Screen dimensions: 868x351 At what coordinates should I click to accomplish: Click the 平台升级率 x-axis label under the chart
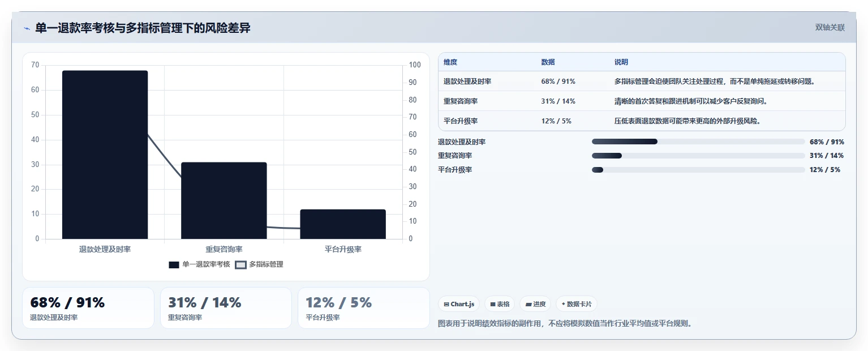pyautogui.click(x=343, y=249)
